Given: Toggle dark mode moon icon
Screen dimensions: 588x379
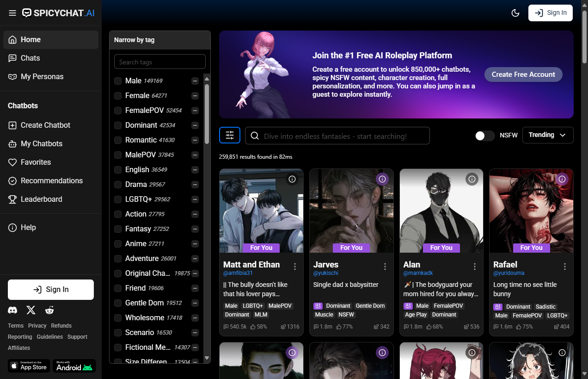Looking at the screenshot, I should pos(515,13).
